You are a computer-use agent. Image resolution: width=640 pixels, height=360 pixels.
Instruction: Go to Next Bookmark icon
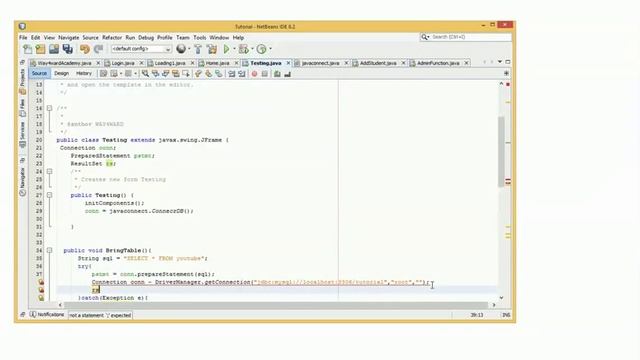(x=209, y=74)
